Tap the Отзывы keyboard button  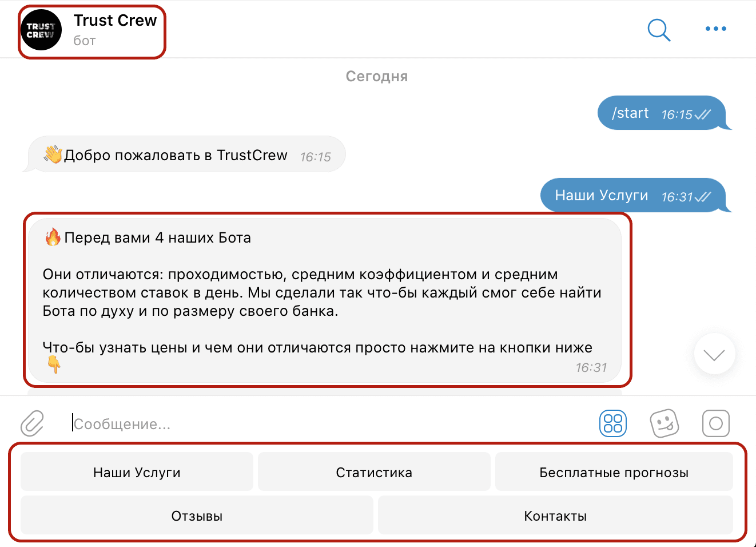coord(197,516)
